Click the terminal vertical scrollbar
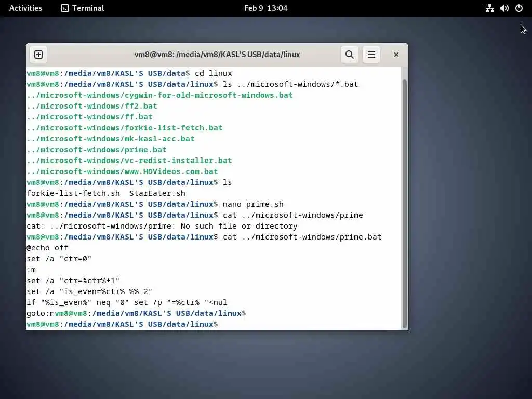Screen dimensions: 532x399 (x=404, y=204)
